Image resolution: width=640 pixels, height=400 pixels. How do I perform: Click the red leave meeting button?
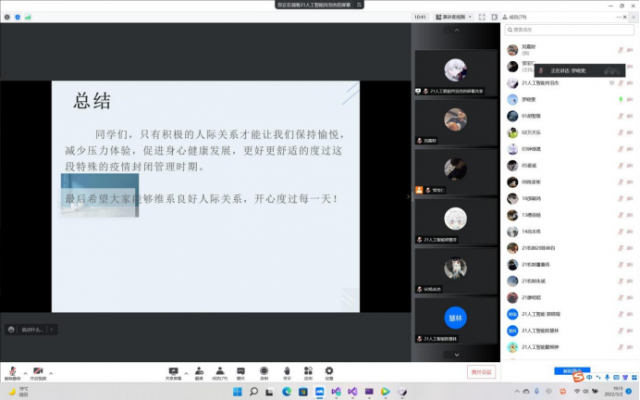click(x=481, y=372)
